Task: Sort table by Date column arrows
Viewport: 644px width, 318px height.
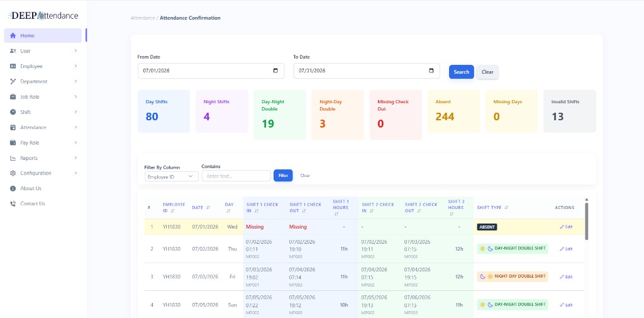Action: click(208, 208)
